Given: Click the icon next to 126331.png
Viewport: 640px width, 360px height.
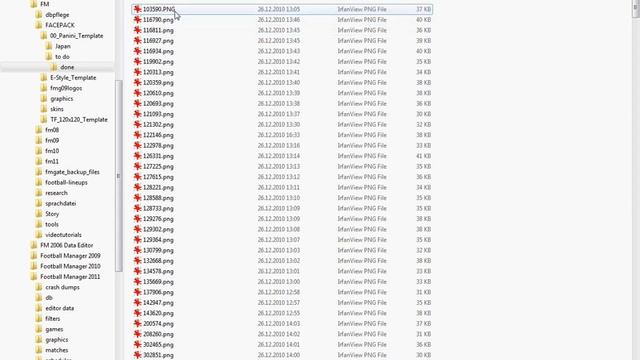Looking at the screenshot, I should [x=138, y=156].
